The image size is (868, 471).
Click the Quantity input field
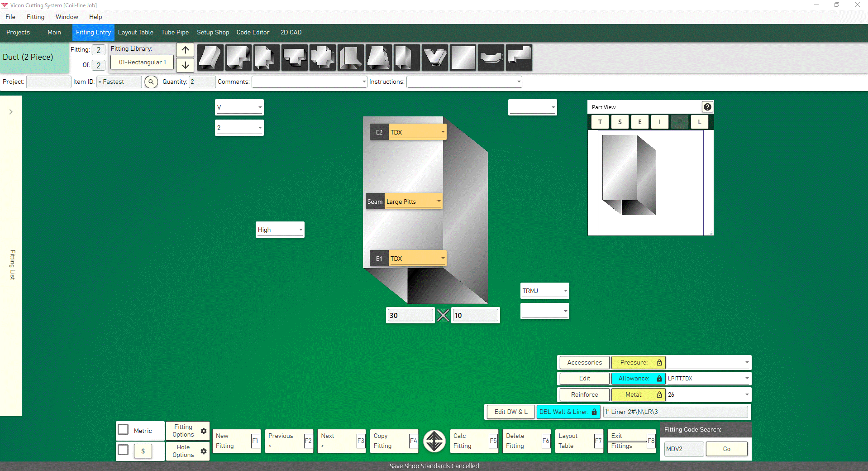[x=202, y=82]
